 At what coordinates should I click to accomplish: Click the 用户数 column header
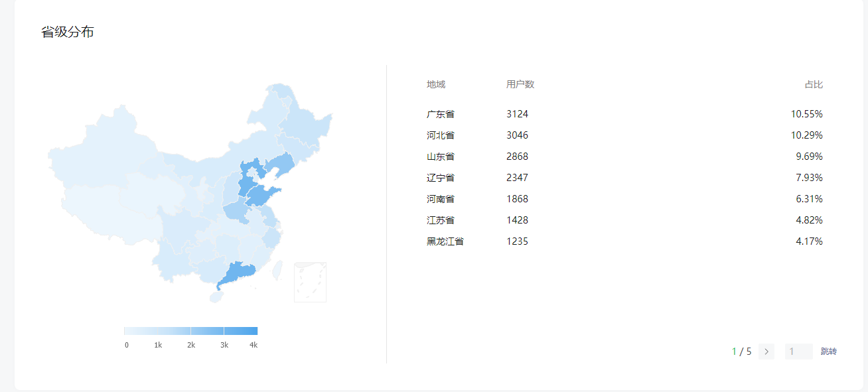click(x=520, y=84)
